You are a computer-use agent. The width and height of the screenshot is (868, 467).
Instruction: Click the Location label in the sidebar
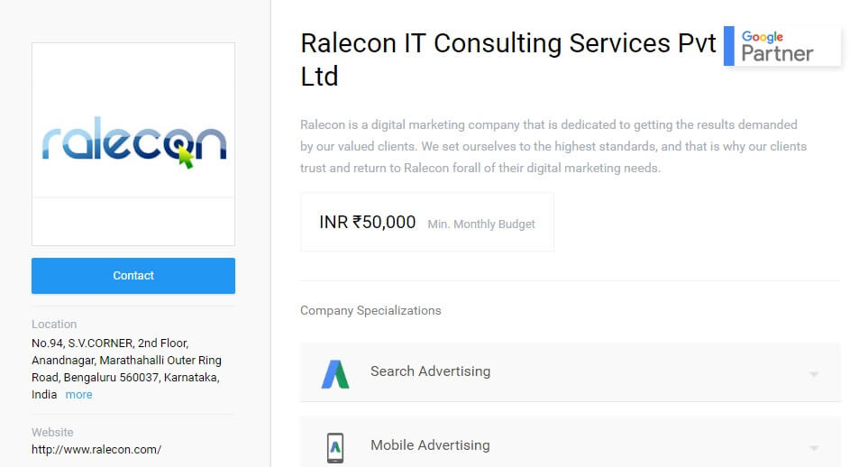pos(54,324)
